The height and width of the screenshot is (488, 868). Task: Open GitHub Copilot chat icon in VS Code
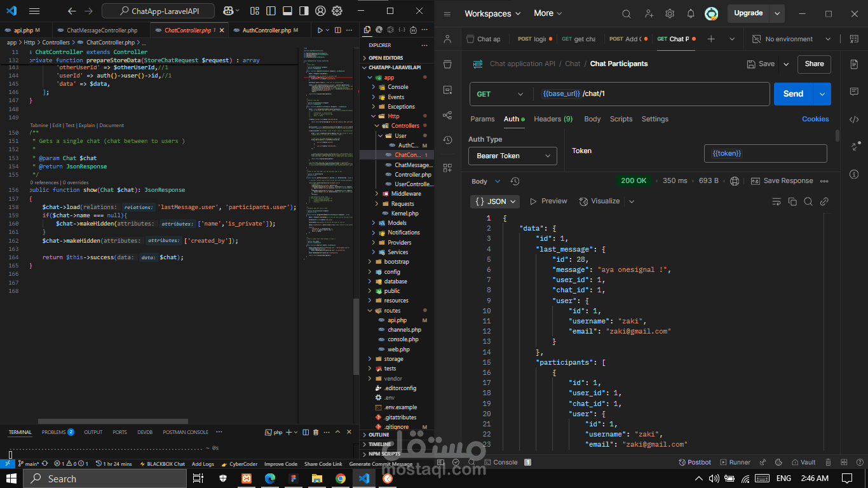point(227,11)
